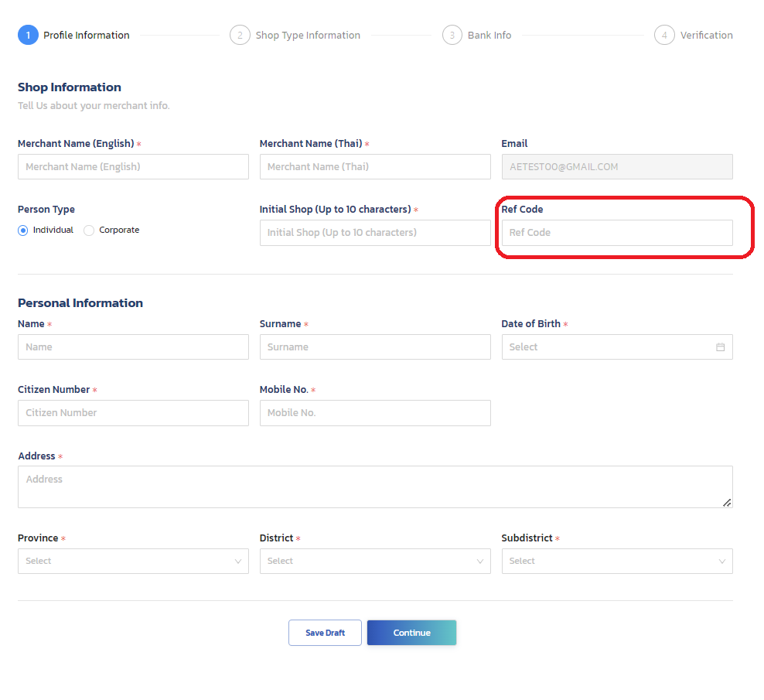Select the Individual person type
The height and width of the screenshot is (700, 764).
pyautogui.click(x=23, y=230)
